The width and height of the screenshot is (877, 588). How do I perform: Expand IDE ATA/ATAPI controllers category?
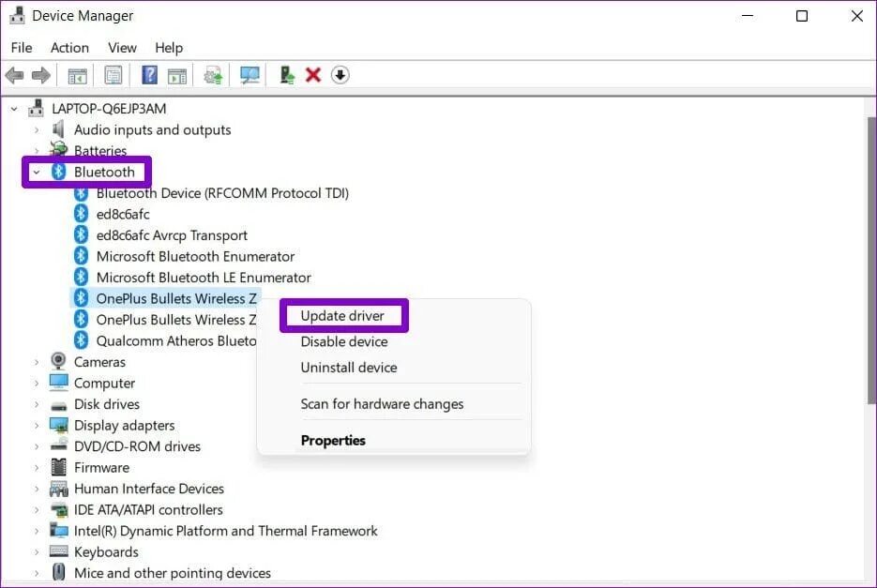click(x=37, y=509)
